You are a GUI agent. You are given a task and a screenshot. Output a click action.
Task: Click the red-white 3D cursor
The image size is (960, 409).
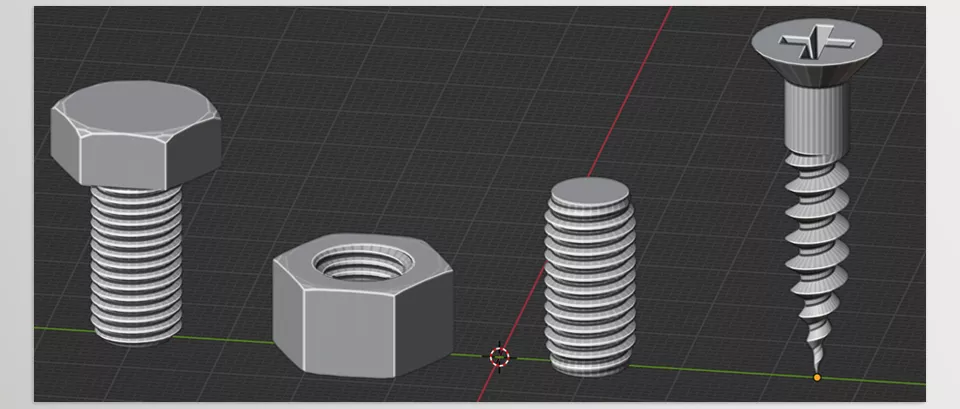pos(500,356)
